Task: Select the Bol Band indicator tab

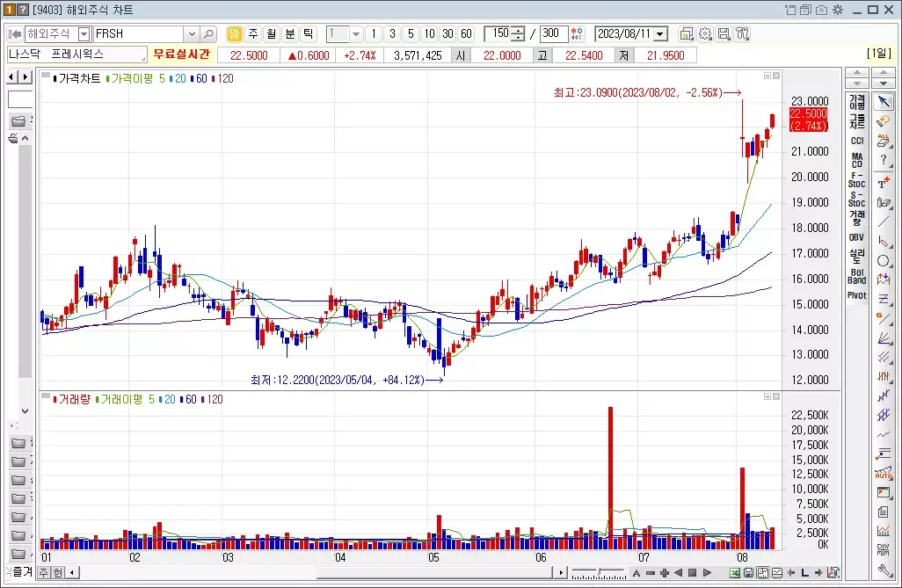Action: pyautogui.click(x=856, y=276)
